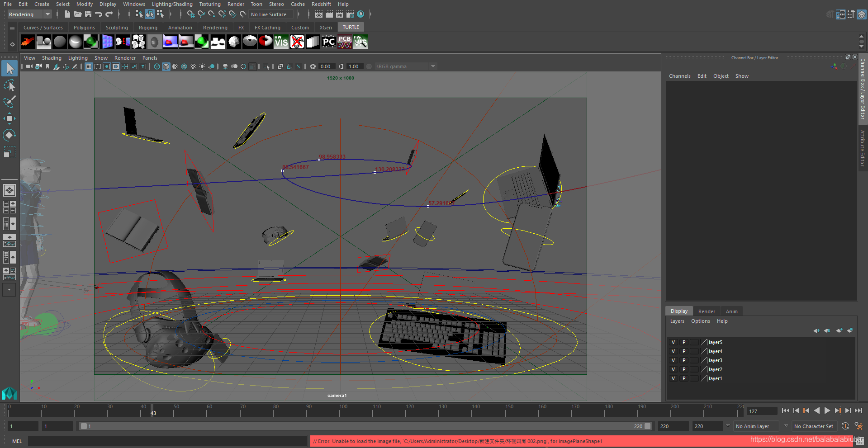Open the Channels menu in Channel Box
868x448 pixels.
679,76
